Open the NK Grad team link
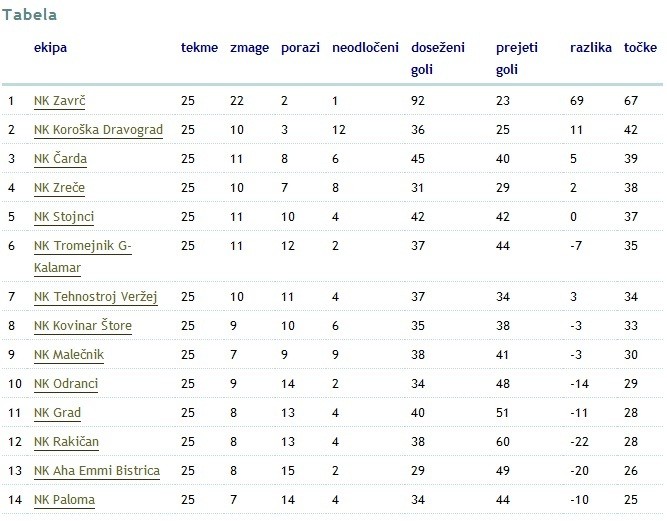 tap(58, 413)
